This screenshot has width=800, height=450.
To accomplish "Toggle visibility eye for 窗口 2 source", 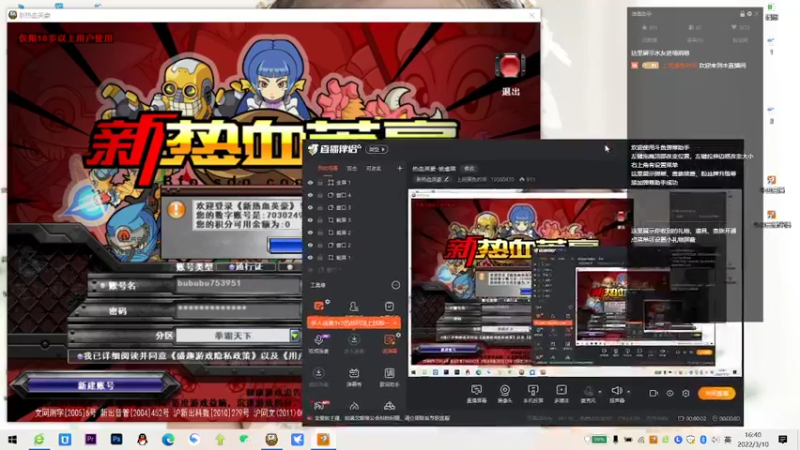I will click(x=310, y=245).
